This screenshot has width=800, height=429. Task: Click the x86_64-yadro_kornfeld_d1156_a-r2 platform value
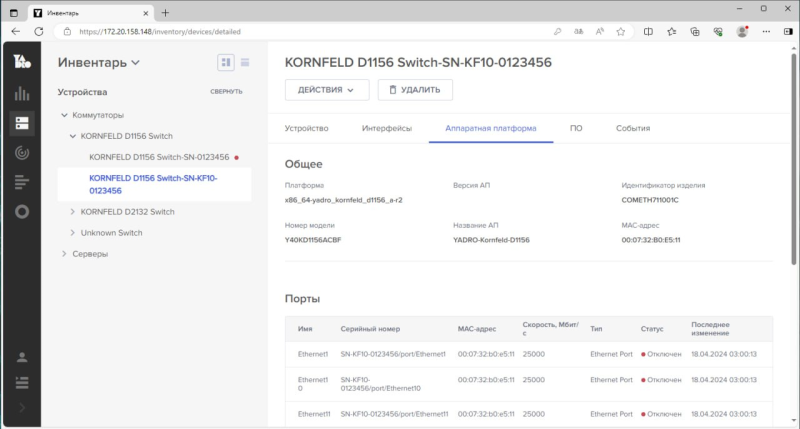coord(343,200)
